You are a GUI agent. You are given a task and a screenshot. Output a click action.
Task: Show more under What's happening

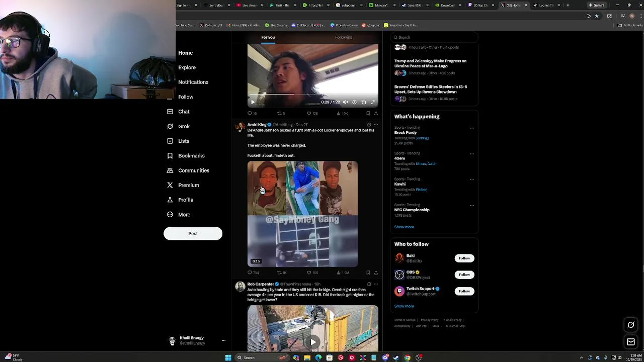coord(404,227)
